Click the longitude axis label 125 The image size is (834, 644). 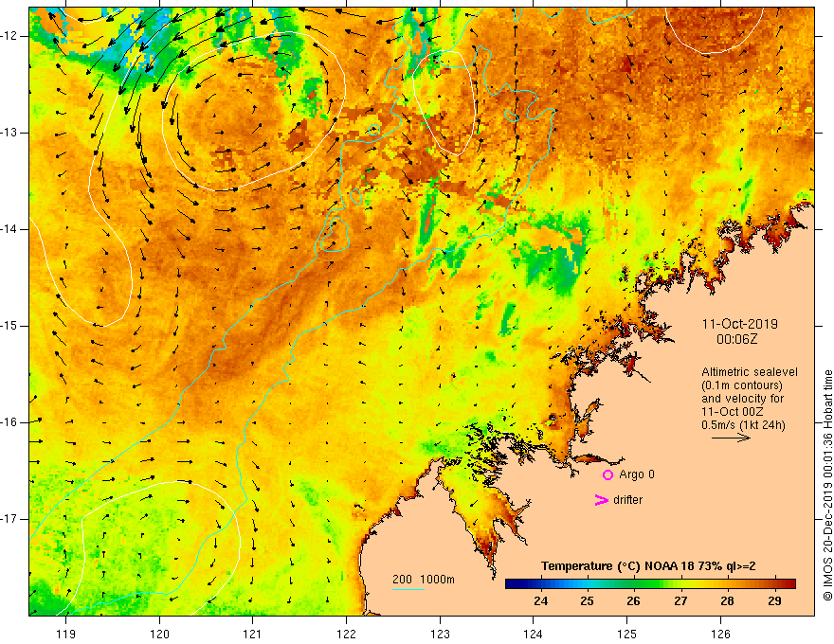[x=627, y=634]
